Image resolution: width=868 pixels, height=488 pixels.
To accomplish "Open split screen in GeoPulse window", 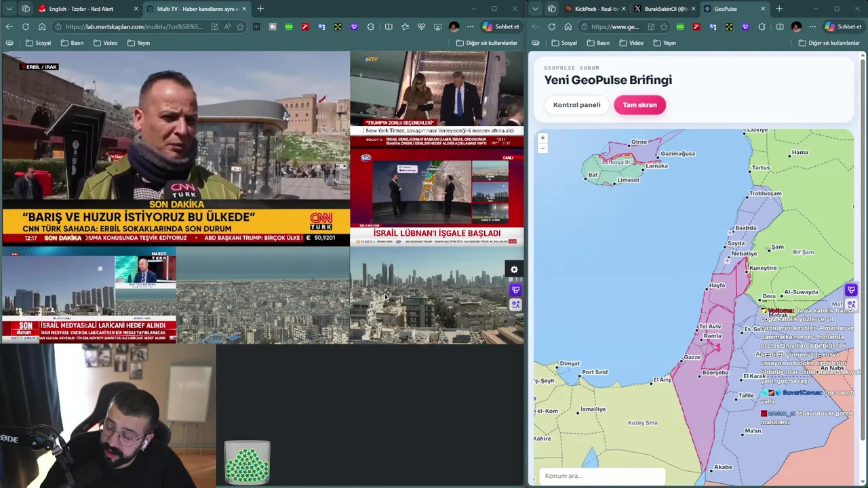I will (x=780, y=26).
